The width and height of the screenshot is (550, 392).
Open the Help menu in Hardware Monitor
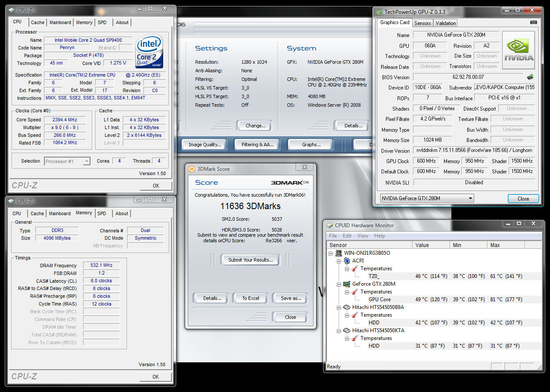click(379, 236)
